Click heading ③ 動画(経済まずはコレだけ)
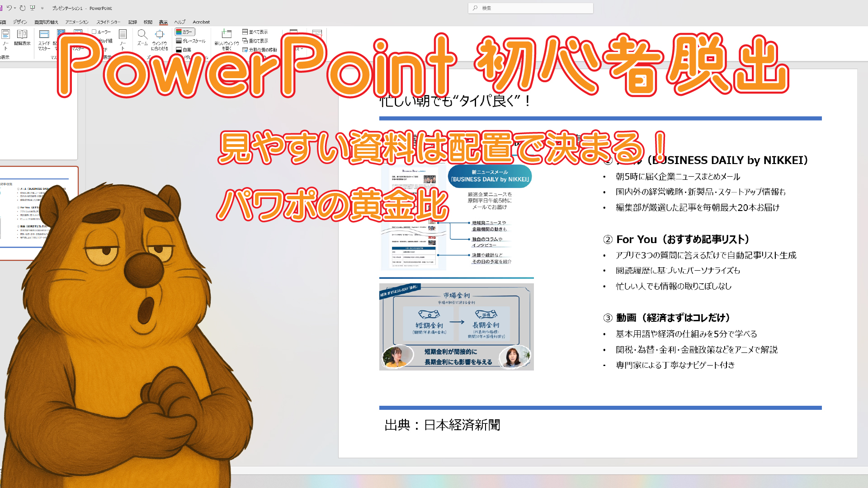Image resolution: width=868 pixels, height=488 pixels. tap(667, 318)
